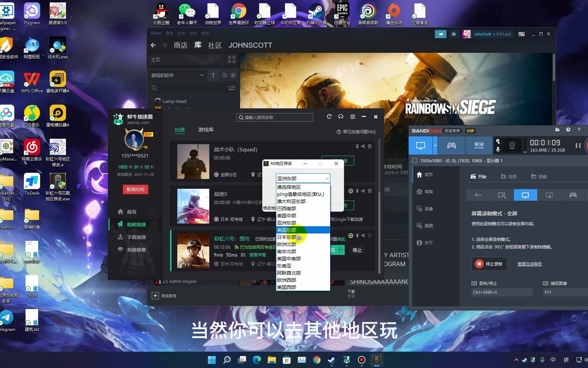The image size is (588, 368).
Task: Select 美国东部 in region list
Action: [x=303, y=230]
